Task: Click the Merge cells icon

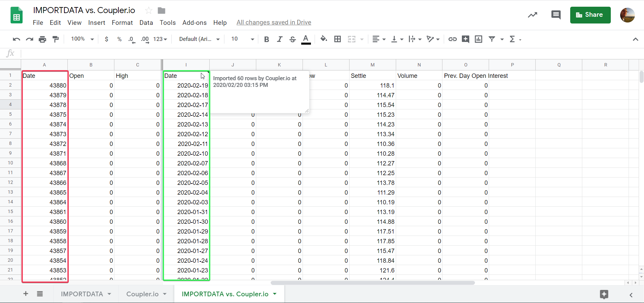Action: [x=352, y=39]
